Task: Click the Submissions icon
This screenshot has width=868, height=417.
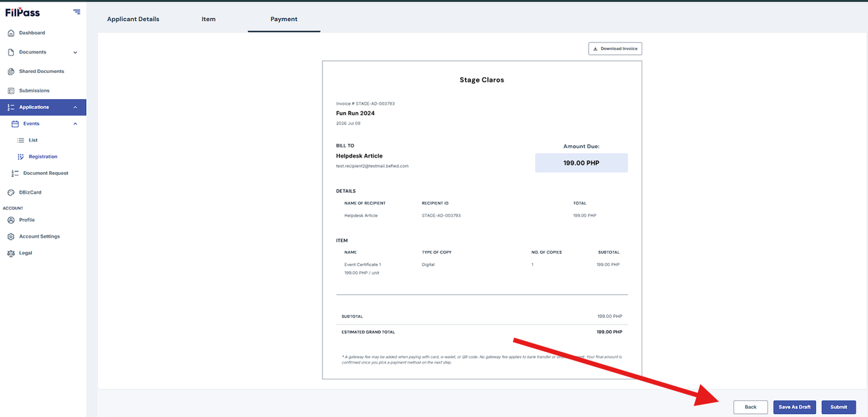Action: 11,91
